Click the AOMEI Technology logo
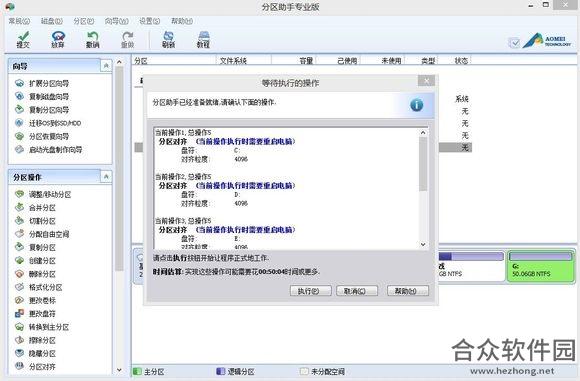This screenshot has width=580, height=381. tap(547, 41)
